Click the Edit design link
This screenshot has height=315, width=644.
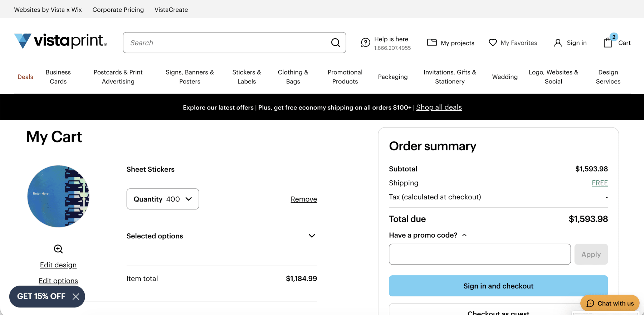click(58, 265)
